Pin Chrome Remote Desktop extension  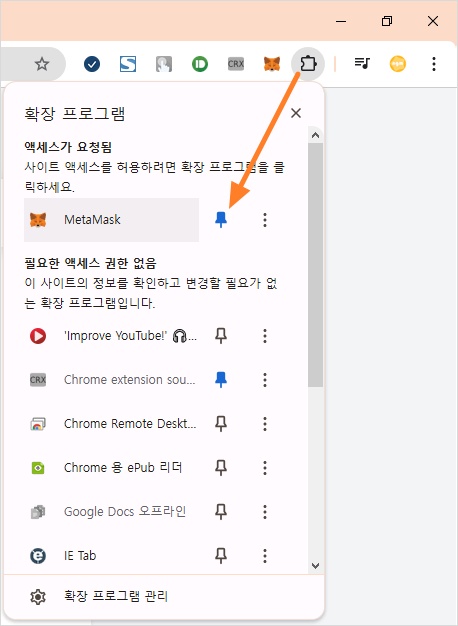click(x=221, y=424)
